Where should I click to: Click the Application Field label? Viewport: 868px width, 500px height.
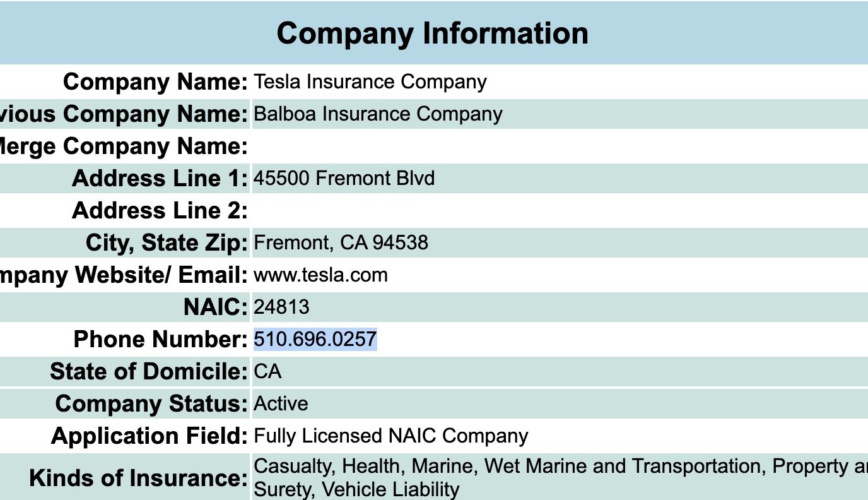pyautogui.click(x=150, y=436)
